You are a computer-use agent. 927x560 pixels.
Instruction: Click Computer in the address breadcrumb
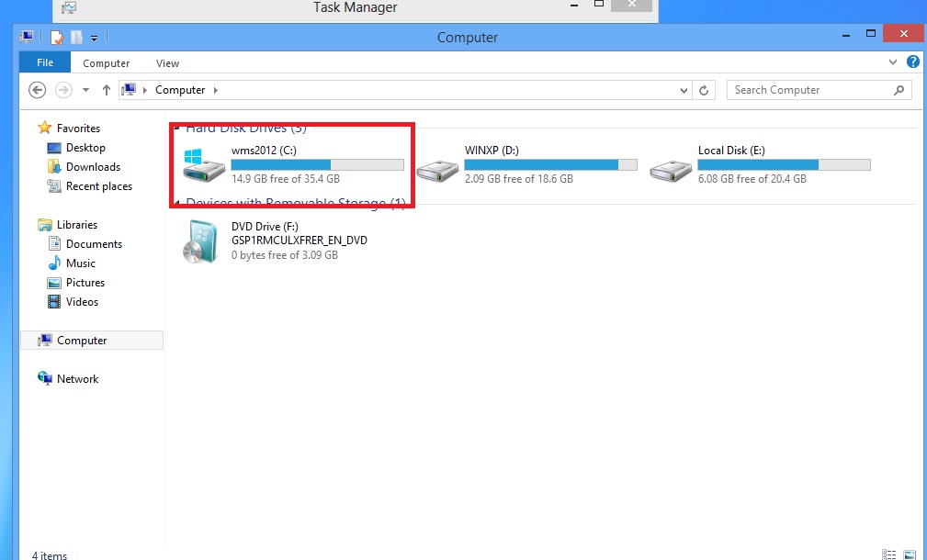pos(180,90)
